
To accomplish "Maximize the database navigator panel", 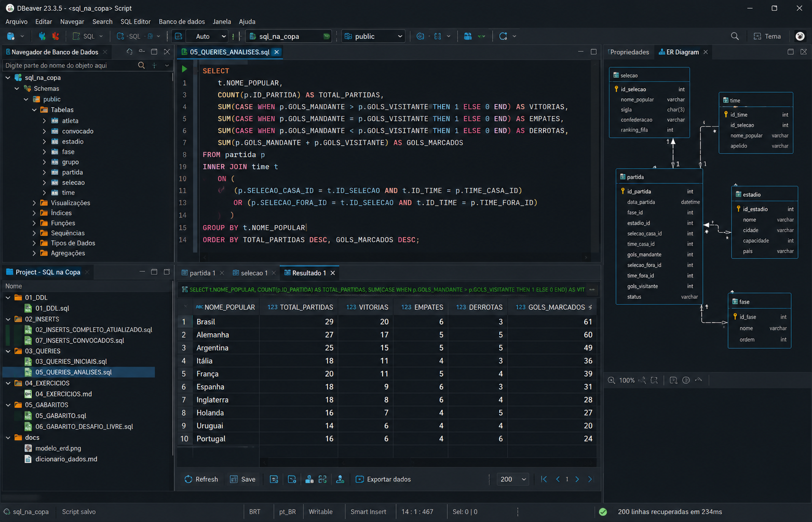I will tap(154, 52).
